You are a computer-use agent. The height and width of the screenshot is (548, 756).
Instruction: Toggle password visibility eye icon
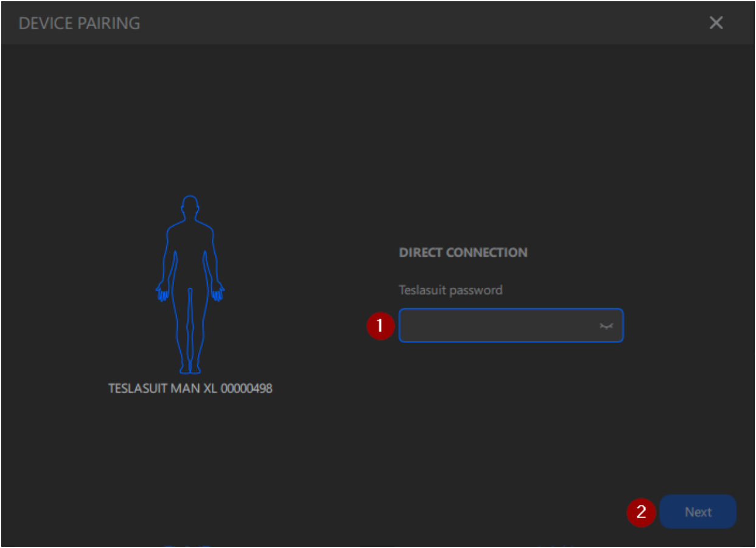tap(605, 327)
